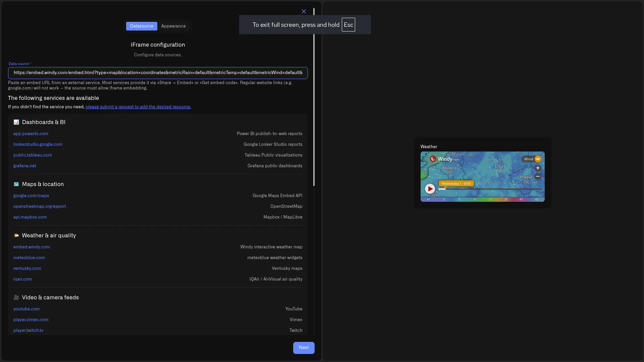Zoom in on the Windy map

coord(538,168)
